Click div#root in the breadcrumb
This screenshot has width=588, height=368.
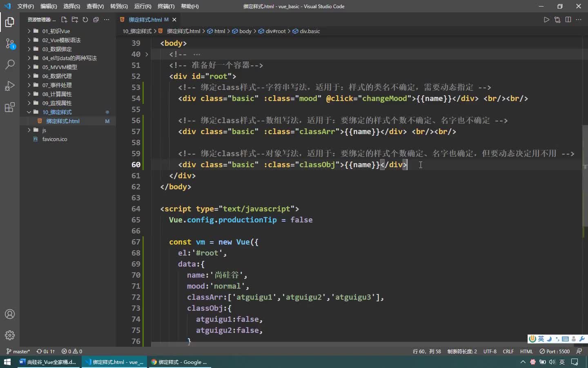click(272, 31)
